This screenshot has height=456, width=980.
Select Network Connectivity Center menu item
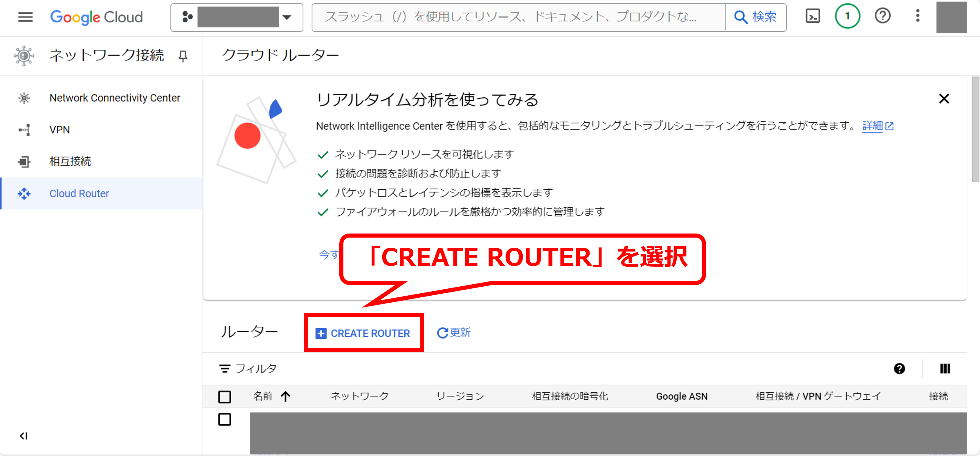point(114,98)
